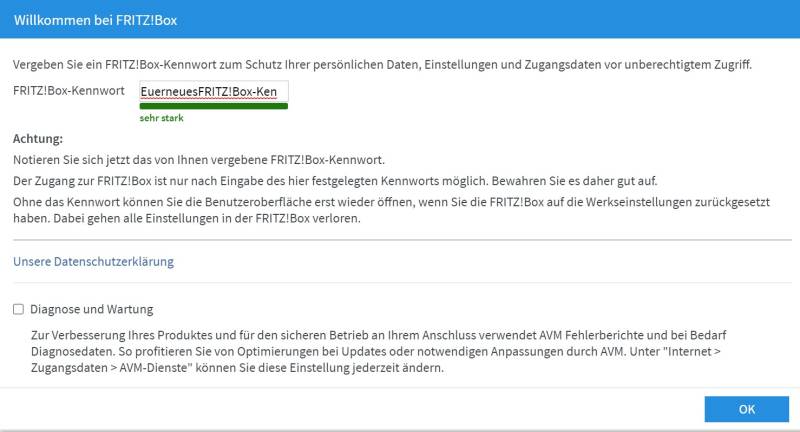Click the 'FRITZ!Box-Kennwort' field label
800x432 pixels.
69,91
